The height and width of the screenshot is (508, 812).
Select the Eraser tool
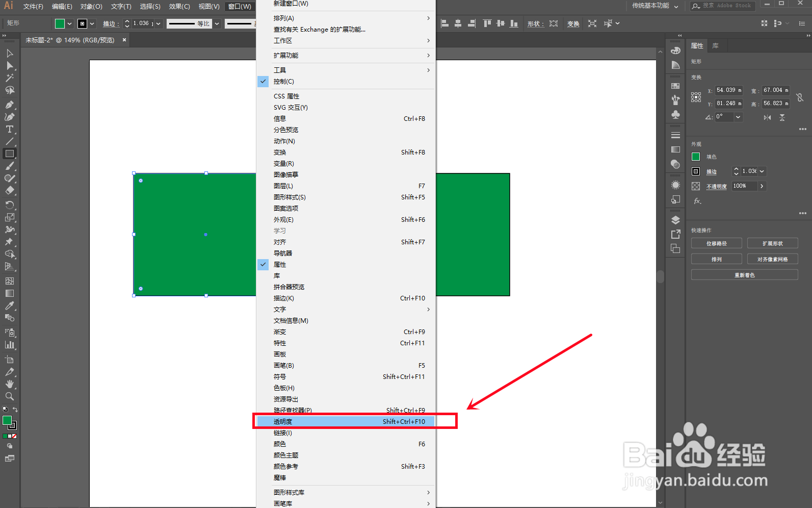[9, 191]
